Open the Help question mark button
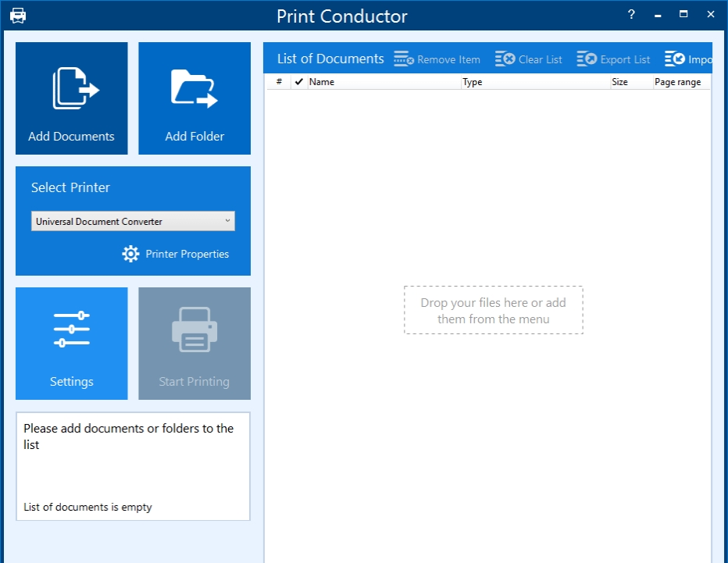728x563 pixels. tap(631, 15)
